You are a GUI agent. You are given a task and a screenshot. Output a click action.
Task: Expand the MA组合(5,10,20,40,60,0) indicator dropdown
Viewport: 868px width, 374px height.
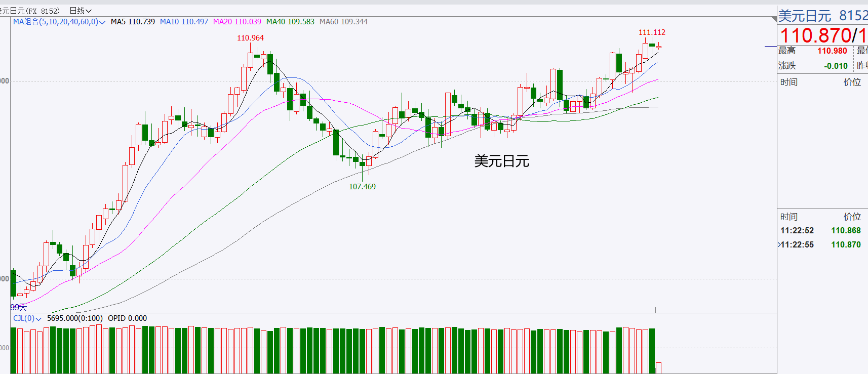[59, 22]
